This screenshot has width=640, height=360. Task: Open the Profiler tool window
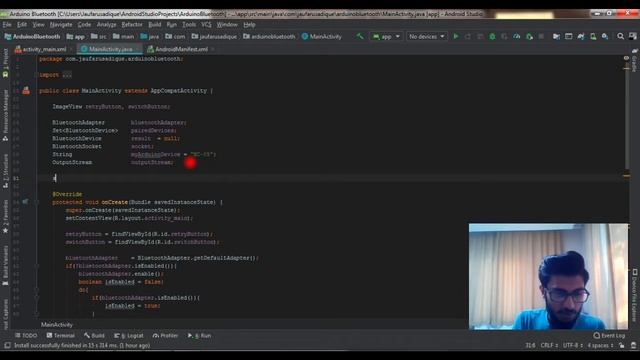pyautogui.click(x=165, y=336)
